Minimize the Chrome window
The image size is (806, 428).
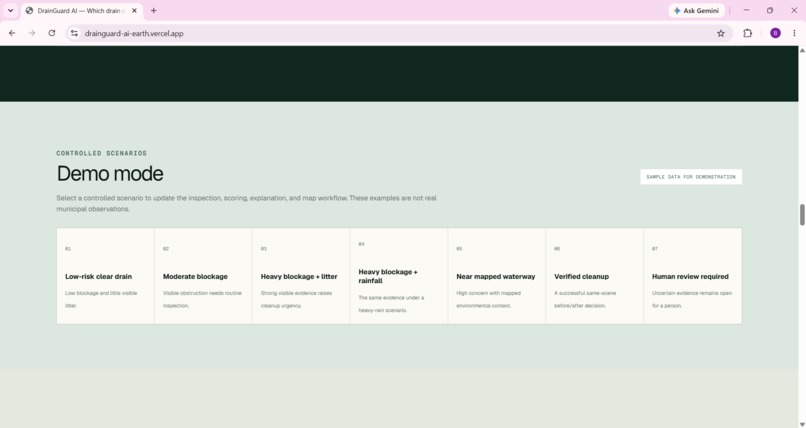click(x=746, y=10)
